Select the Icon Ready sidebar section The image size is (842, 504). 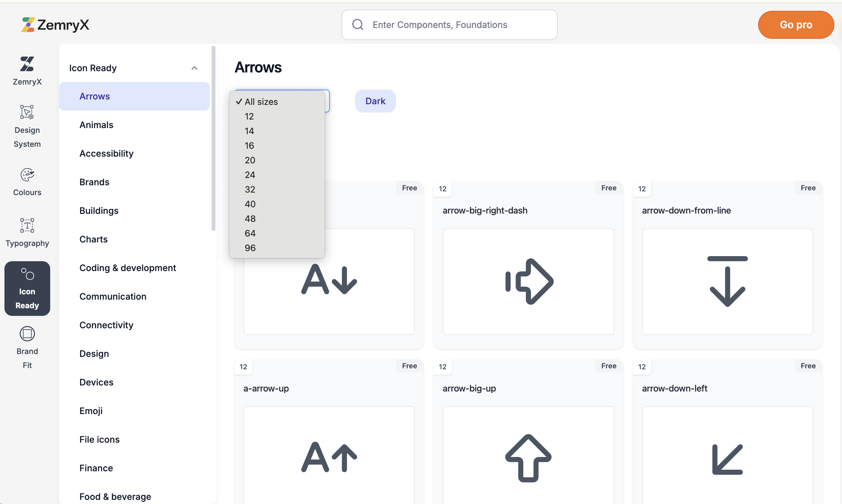point(27,288)
